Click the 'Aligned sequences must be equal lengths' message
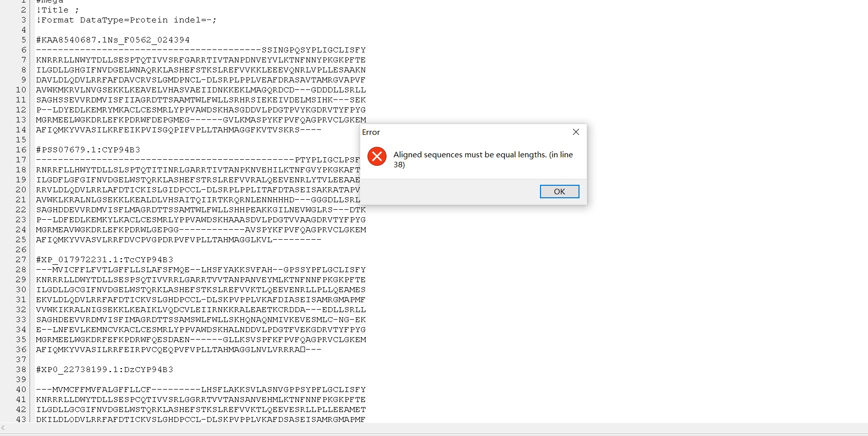 (483, 159)
